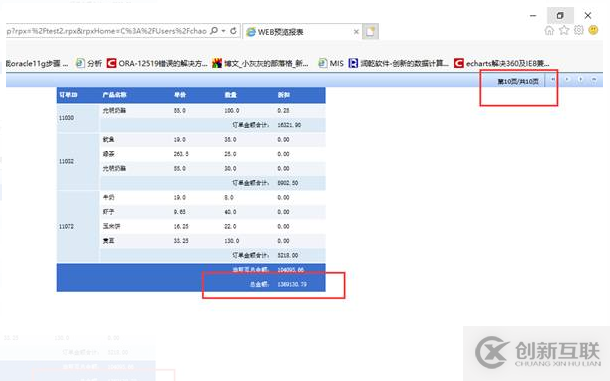Open the browser Tools gear icon

point(578,30)
